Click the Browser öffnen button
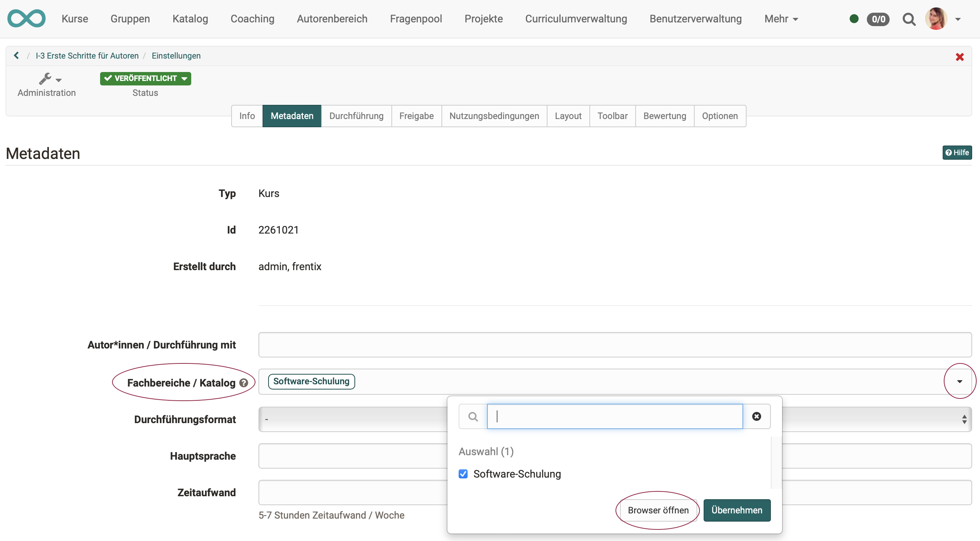980x541 pixels. coord(658,510)
